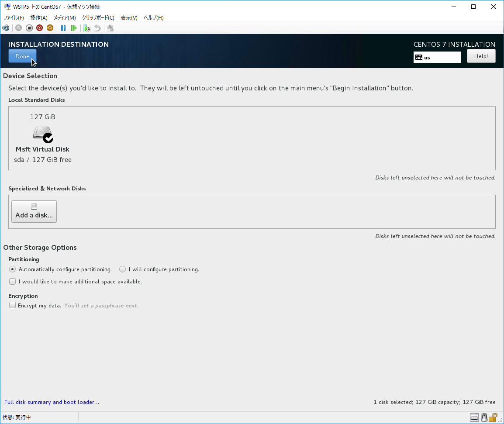Screen dimensions: 504x424
Task: Click the 'Specialized & Network Disks' label
Action: tap(47, 188)
